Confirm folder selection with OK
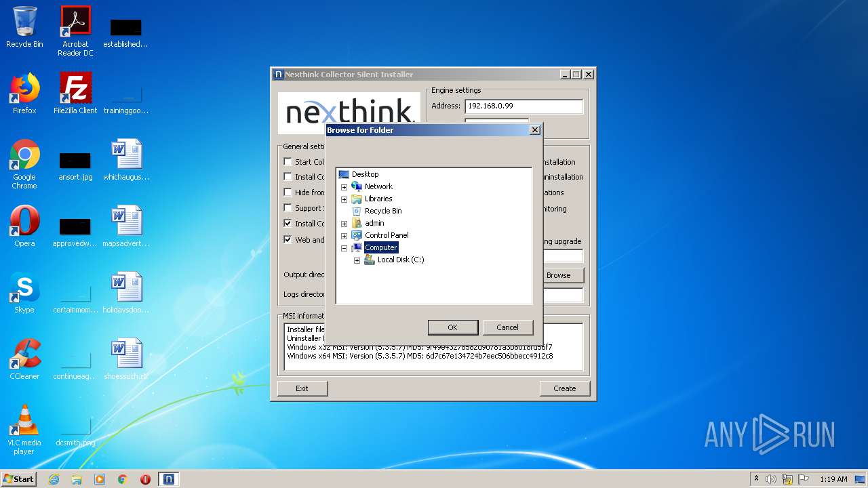Image resolution: width=868 pixels, height=488 pixels. click(x=452, y=327)
